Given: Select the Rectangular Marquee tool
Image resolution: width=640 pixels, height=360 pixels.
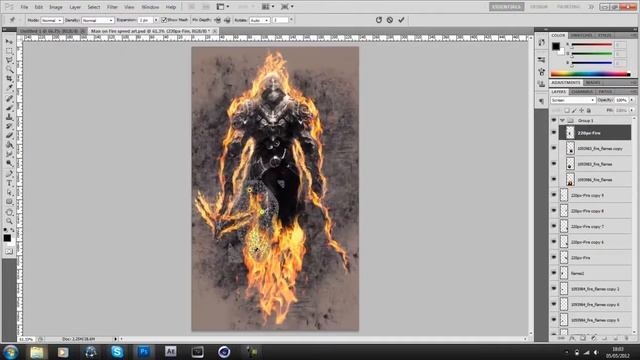Looking at the screenshot, I should click(x=9, y=51).
